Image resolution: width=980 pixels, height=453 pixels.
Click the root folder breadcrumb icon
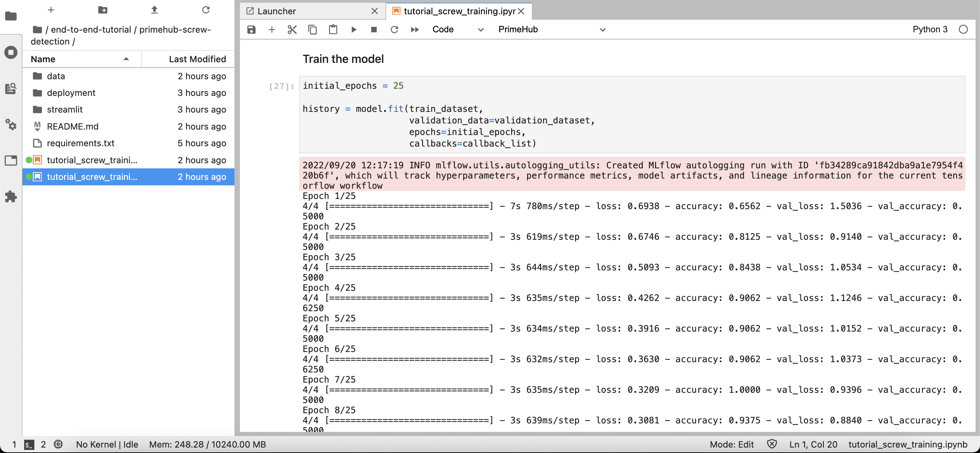(37, 29)
